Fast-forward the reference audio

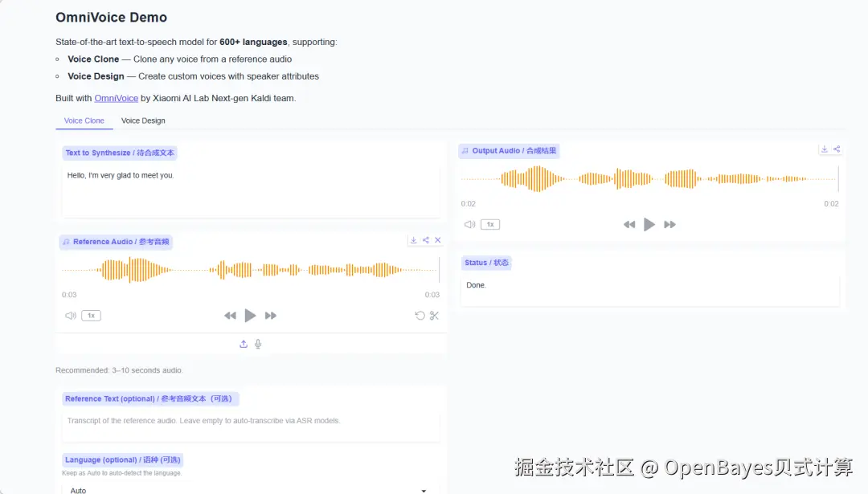[x=271, y=316]
